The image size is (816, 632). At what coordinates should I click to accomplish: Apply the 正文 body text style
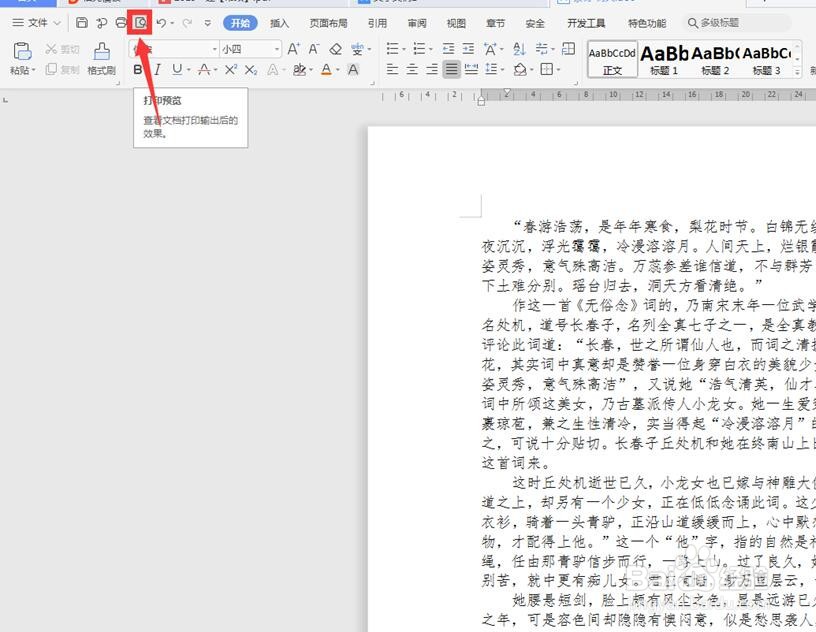click(x=613, y=60)
